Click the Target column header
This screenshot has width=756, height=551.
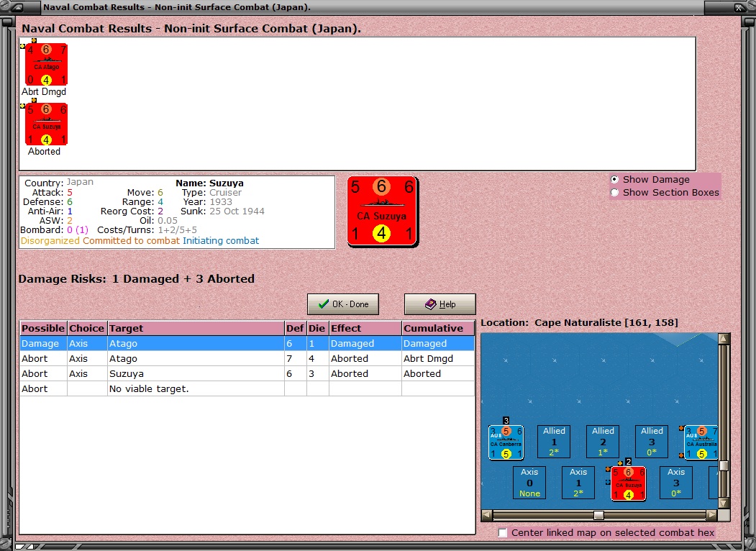coord(196,328)
